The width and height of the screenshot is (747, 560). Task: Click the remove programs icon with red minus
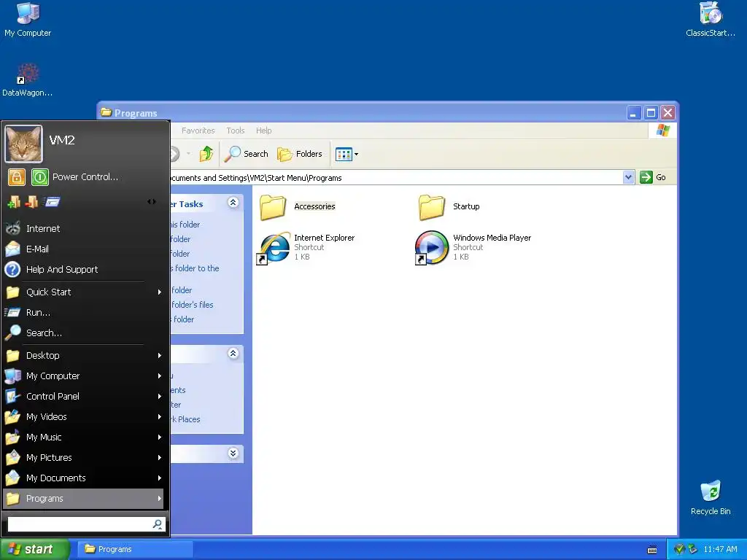coord(32,203)
